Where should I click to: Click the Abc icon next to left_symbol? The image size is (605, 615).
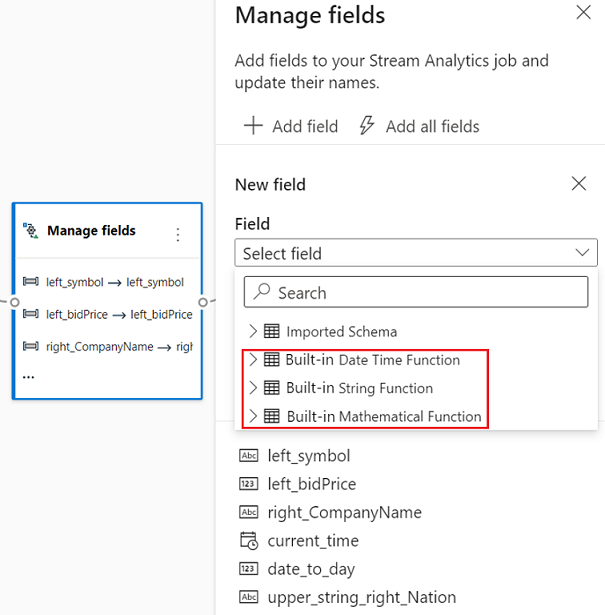click(x=249, y=456)
